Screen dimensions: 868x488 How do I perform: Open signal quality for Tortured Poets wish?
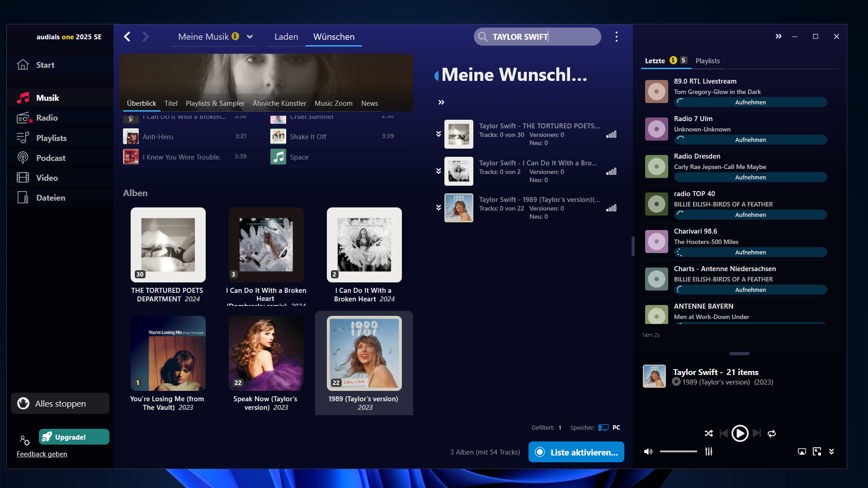(x=611, y=135)
